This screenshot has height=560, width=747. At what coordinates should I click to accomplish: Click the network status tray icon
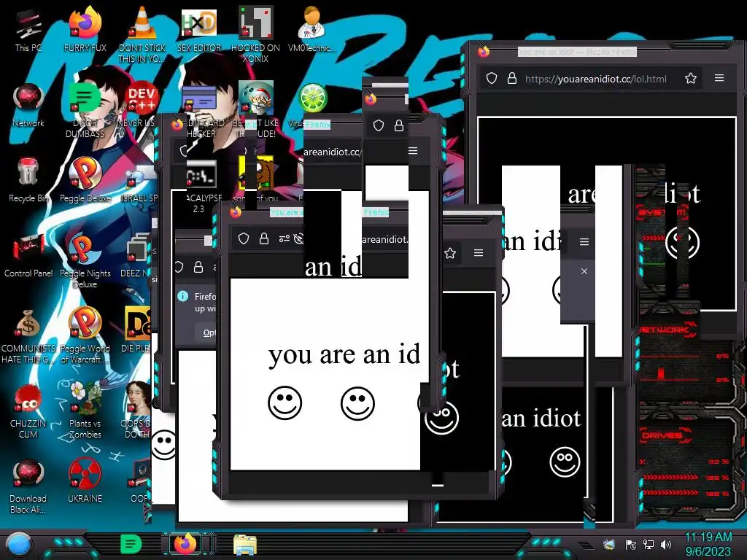(x=649, y=544)
